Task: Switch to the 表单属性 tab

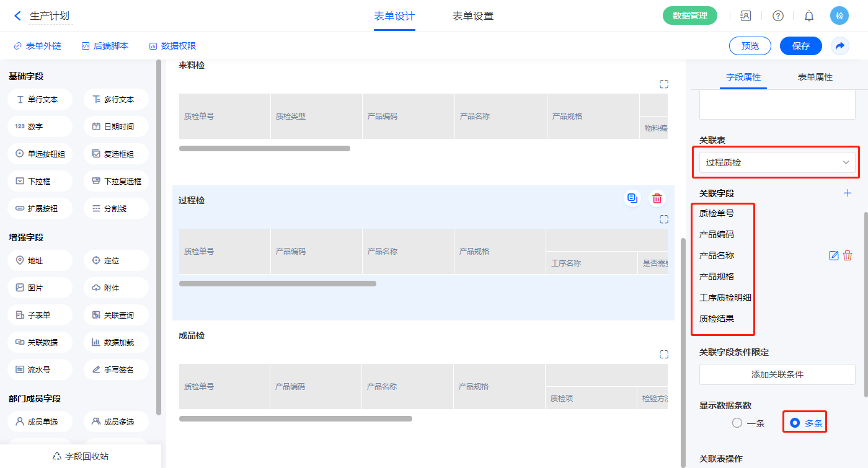Action: (x=815, y=77)
